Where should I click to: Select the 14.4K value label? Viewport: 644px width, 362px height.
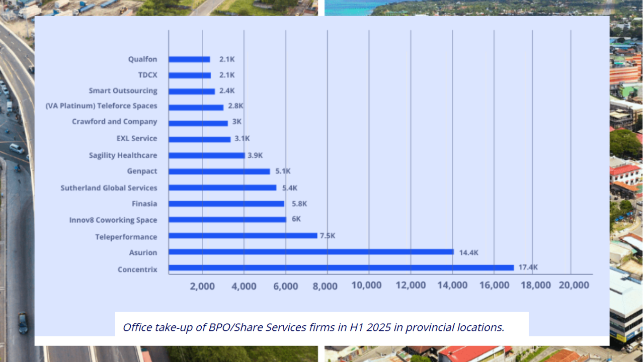click(x=468, y=252)
